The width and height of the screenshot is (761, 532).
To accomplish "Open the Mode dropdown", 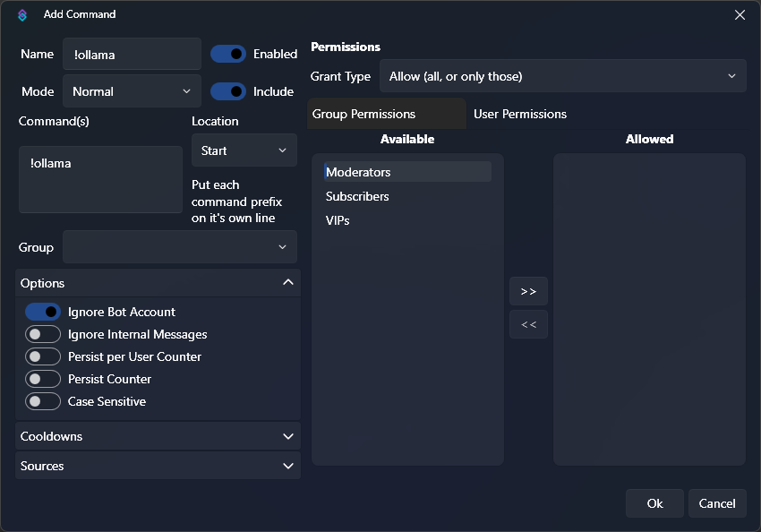I will (133, 91).
